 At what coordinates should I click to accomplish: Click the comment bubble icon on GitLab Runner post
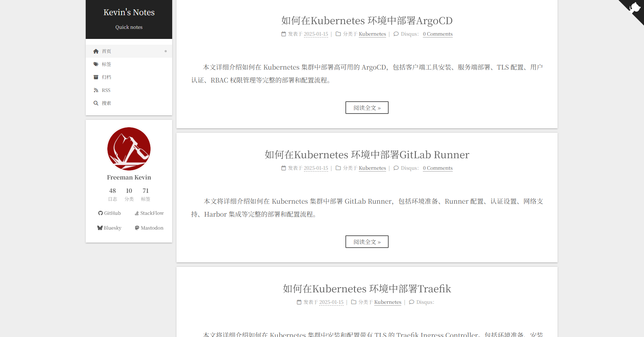(x=396, y=168)
